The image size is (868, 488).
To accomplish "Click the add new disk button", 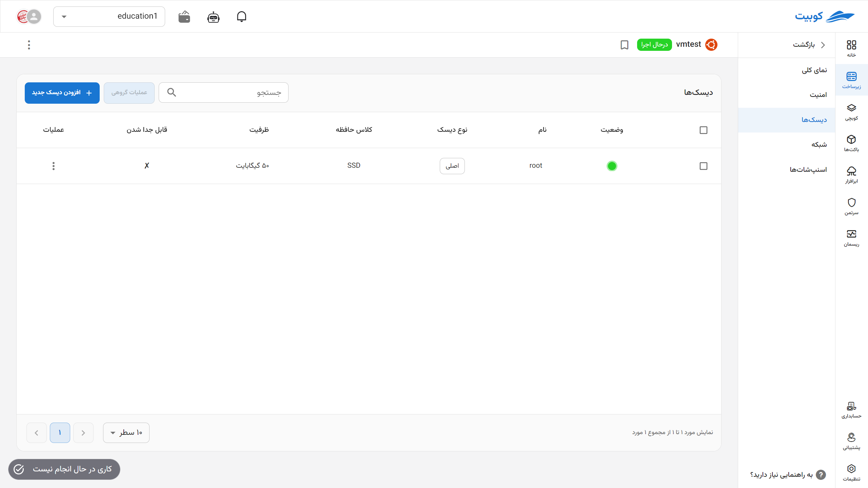I will (x=62, y=93).
